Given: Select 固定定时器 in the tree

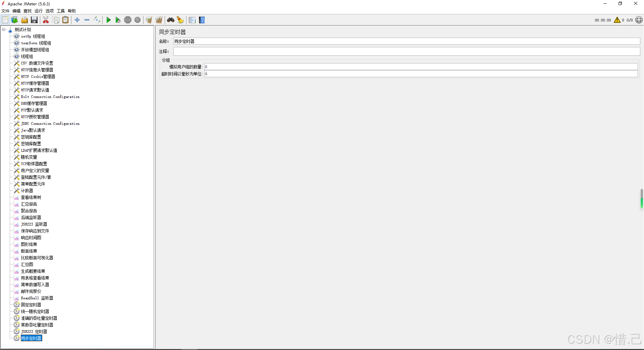Looking at the screenshot, I should point(31,305).
